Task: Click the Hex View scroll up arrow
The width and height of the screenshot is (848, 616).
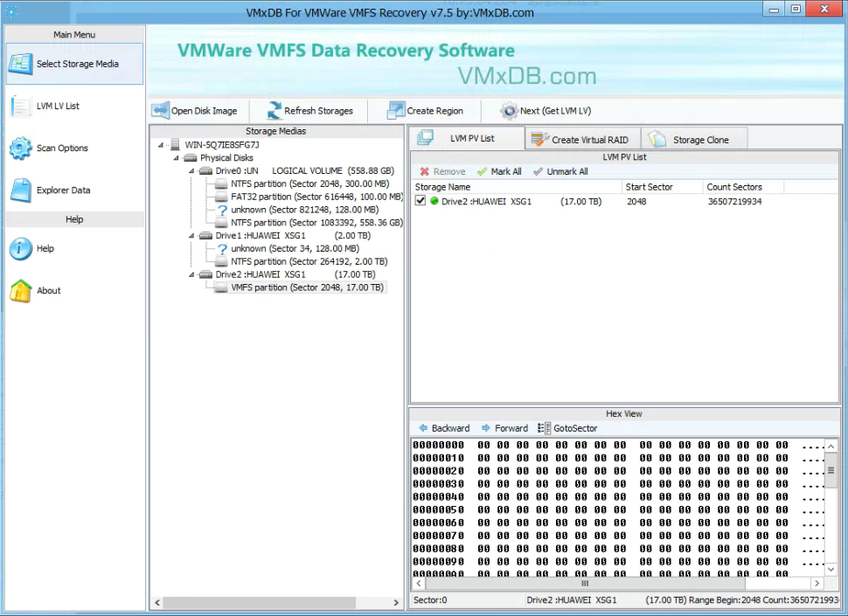Action: (x=831, y=446)
